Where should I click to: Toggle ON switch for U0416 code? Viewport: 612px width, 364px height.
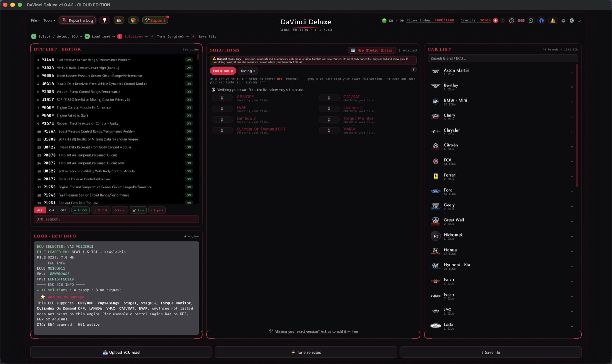click(x=189, y=84)
